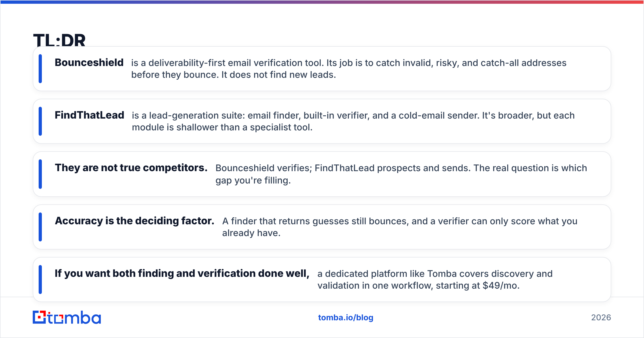
Task: Select the FindThatLead bold label
Action: click(89, 115)
